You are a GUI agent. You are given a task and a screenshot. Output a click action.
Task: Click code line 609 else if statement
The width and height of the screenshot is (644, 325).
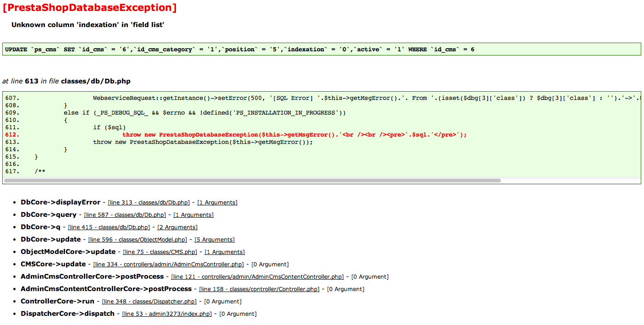click(x=205, y=113)
